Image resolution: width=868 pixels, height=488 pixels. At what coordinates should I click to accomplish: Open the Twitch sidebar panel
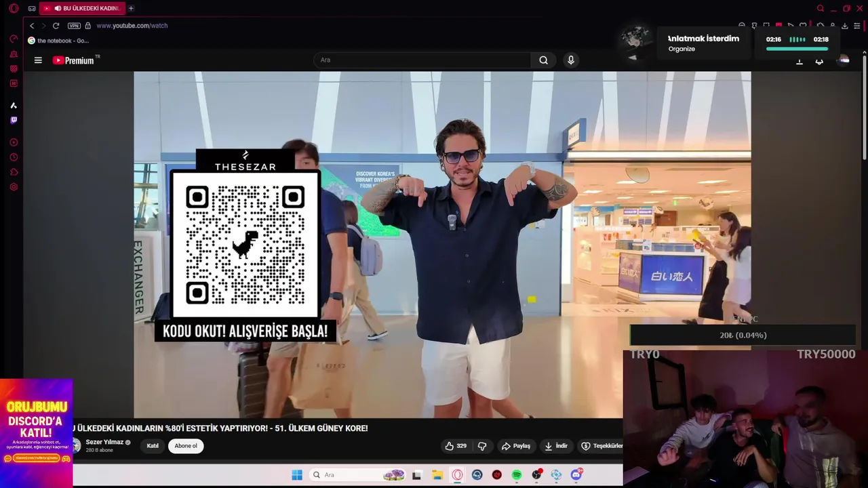(x=14, y=120)
